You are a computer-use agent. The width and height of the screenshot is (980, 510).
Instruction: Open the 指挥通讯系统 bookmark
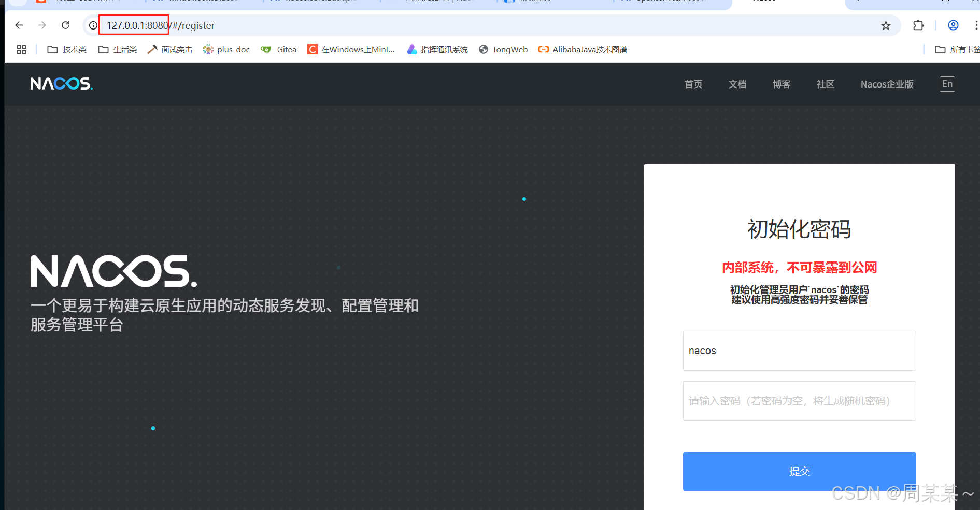point(437,49)
